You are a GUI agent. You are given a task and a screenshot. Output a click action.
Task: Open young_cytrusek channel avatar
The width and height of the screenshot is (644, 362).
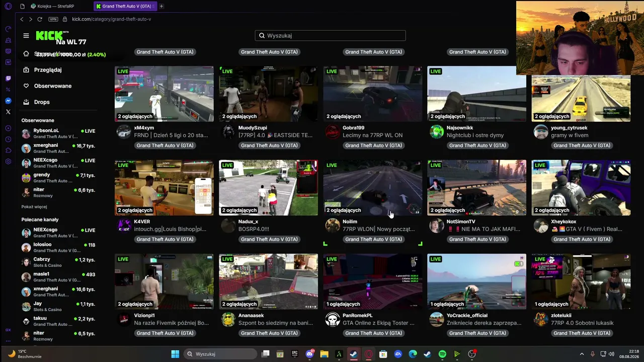pyautogui.click(x=541, y=131)
